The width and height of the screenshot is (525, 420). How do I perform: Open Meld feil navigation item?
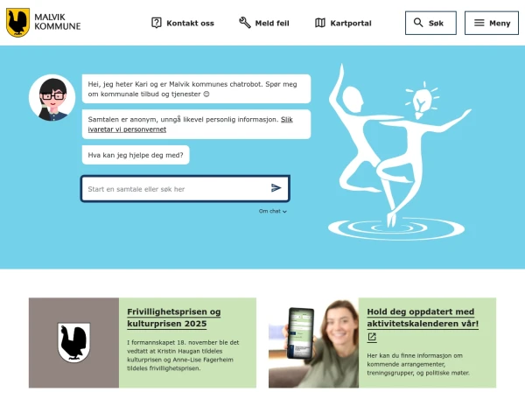(x=264, y=23)
